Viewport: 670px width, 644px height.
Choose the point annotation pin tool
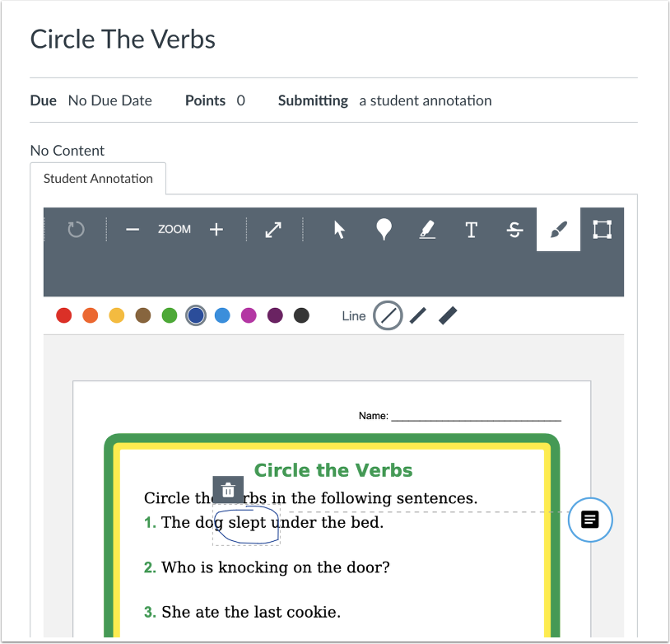pyautogui.click(x=384, y=230)
